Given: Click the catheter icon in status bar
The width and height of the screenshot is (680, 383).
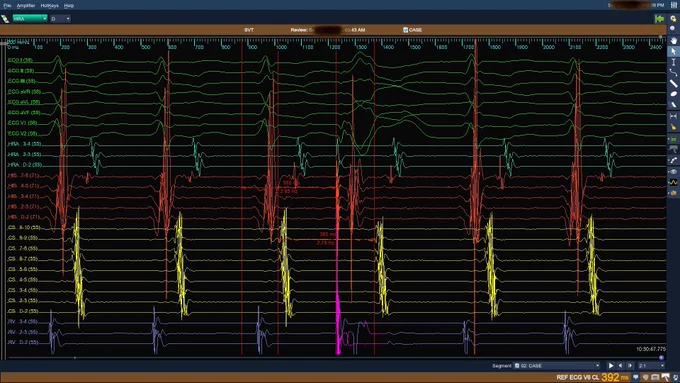Looking at the screenshot, I should click(x=666, y=377).
